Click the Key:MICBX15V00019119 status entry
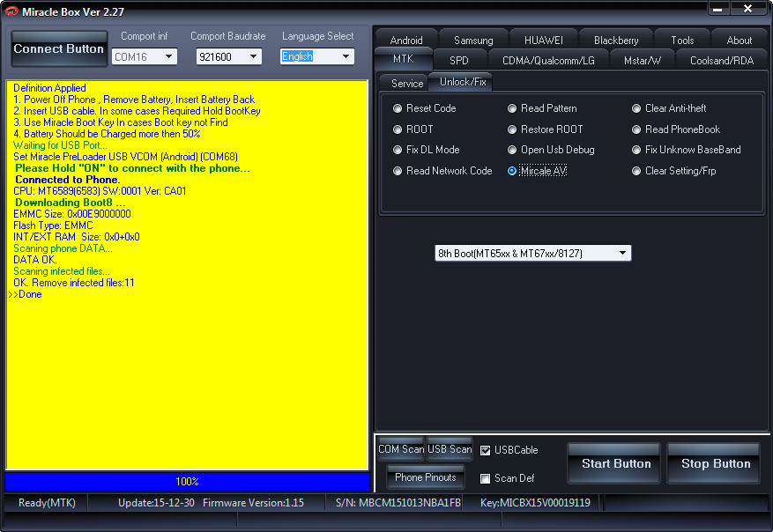773x532 pixels. point(535,502)
